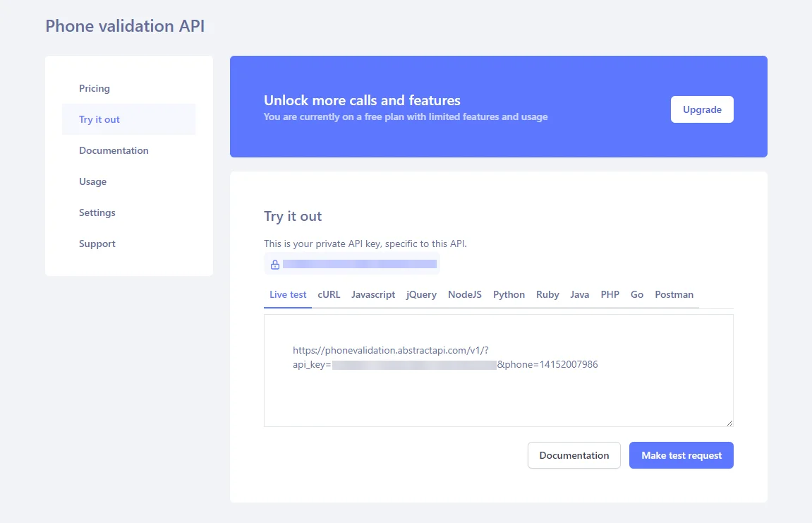Open the PHP code example
Viewport: 812px width, 523px height.
tap(610, 294)
